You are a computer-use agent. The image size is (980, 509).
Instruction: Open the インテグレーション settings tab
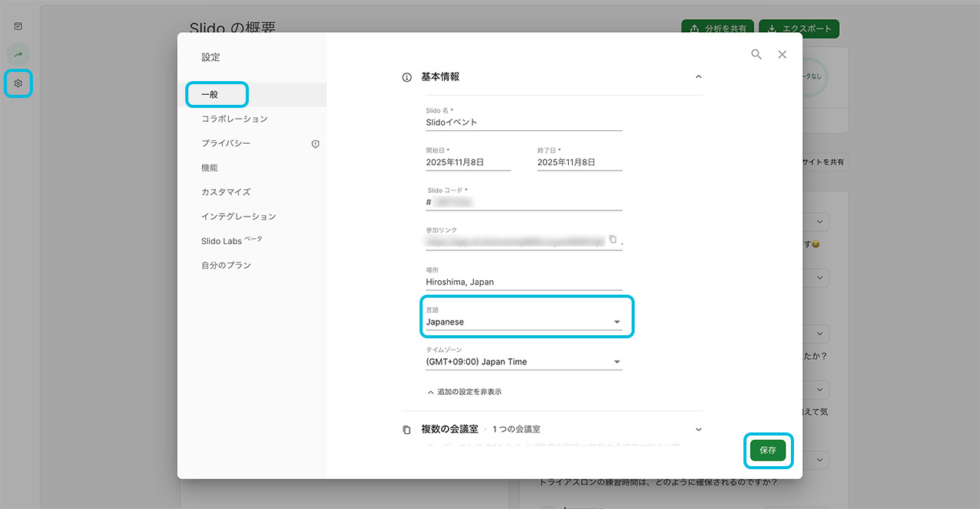tap(238, 217)
